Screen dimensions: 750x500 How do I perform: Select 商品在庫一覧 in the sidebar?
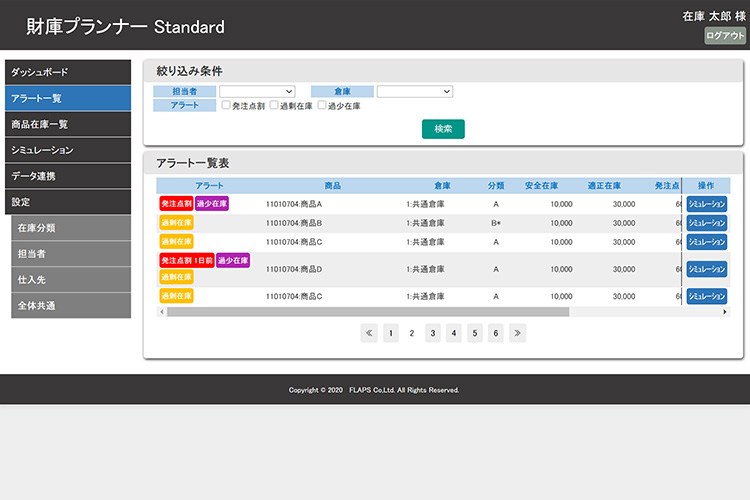pyautogui.click(x=68, y=124)
